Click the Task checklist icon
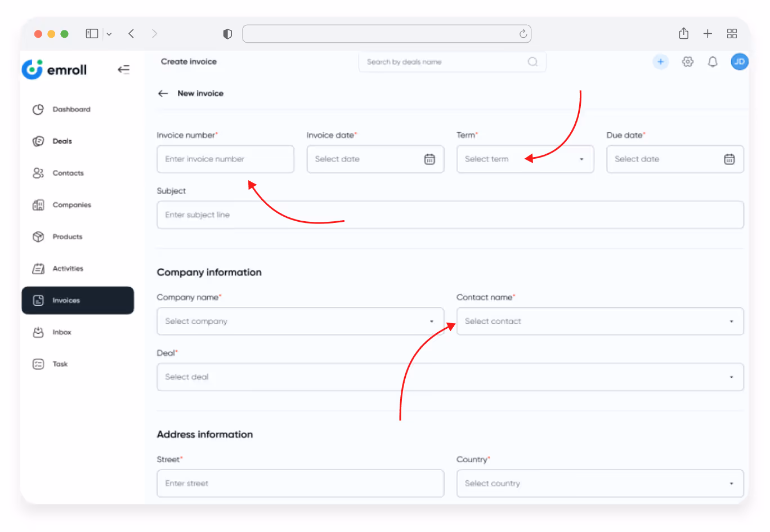Screen dimensions: 770x532 38,364
